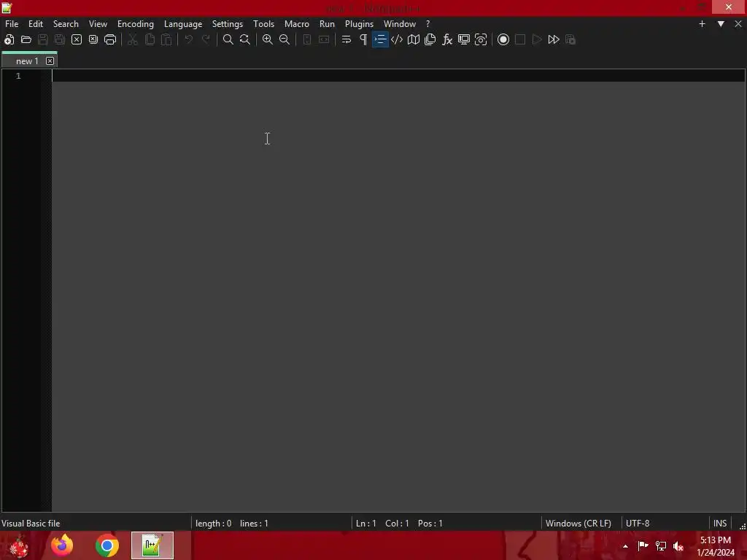The height and width of the screenshot is (560, 747).
Task: Click line number 1 in the margin
Action: tap(18, 76)
